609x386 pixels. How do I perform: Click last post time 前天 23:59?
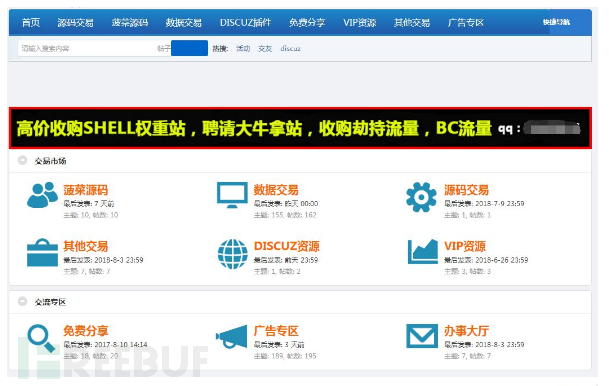301,260
